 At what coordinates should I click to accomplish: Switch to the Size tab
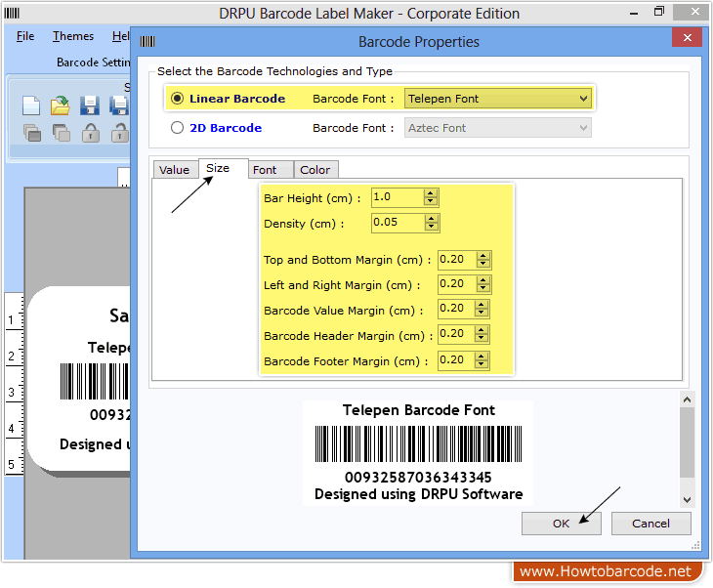pos(224,168)
